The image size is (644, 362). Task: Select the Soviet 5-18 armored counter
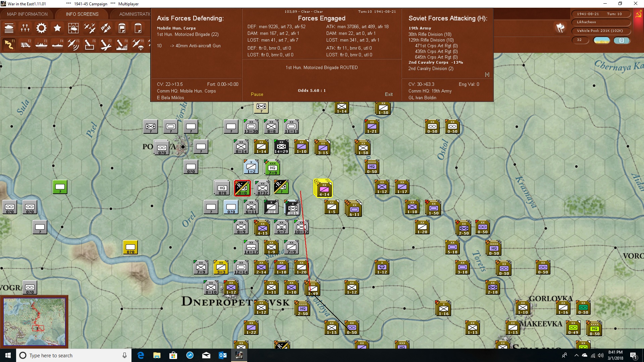coord(452,247)
